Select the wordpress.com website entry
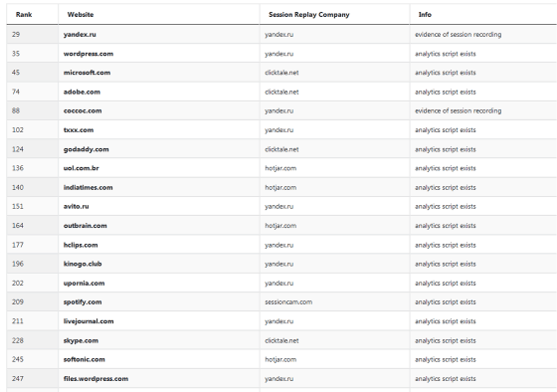This screenshot has height=392, width=557. tap(89, 54)
